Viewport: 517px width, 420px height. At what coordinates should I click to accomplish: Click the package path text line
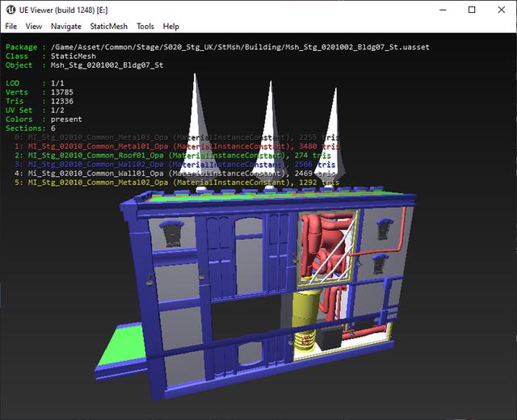pos(234,48)
